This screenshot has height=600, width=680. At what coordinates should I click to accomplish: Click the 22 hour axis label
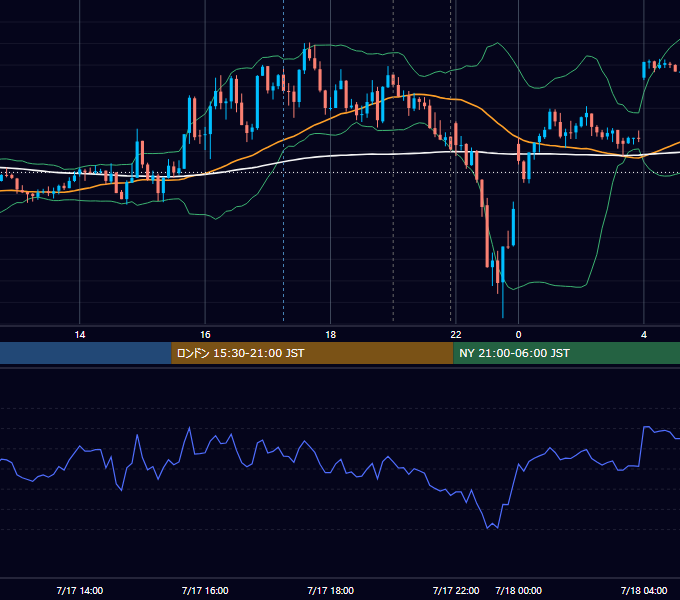click(456, 335)
